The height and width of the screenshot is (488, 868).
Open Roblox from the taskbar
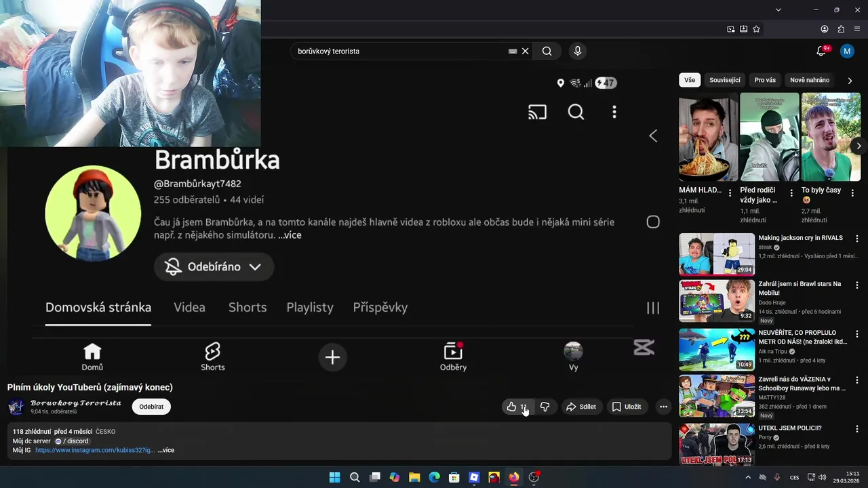tap(474, 477)
